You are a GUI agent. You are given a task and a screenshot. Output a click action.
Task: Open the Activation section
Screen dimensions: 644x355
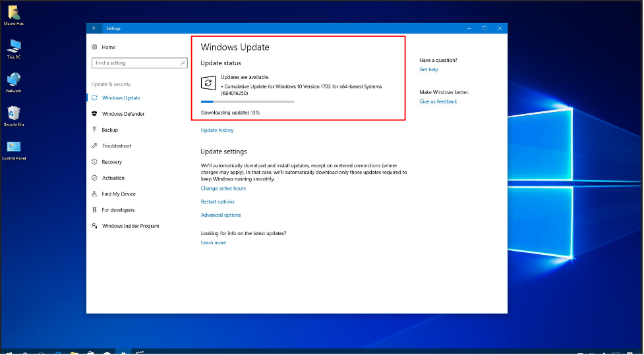(113, 178)
